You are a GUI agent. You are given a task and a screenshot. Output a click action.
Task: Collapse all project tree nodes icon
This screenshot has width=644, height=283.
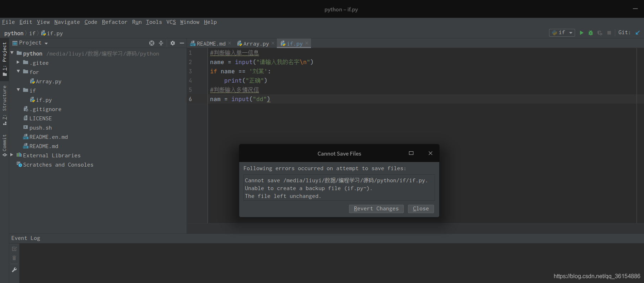161,43
